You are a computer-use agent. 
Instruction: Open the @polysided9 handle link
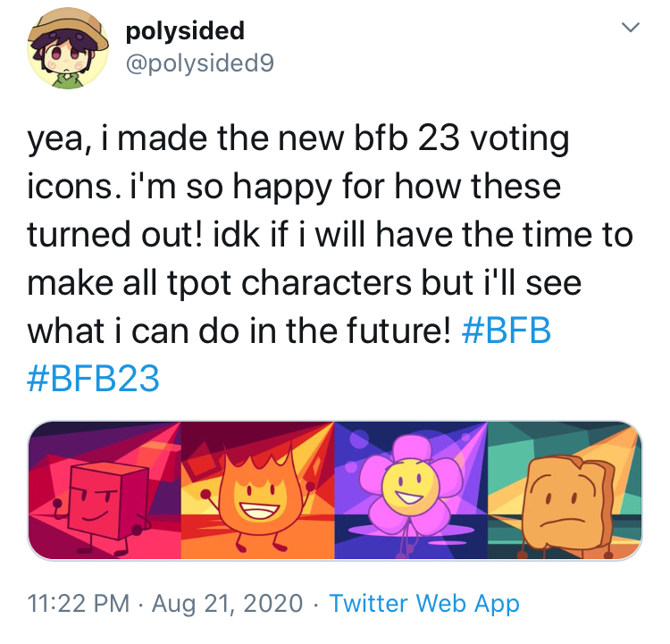200,63
